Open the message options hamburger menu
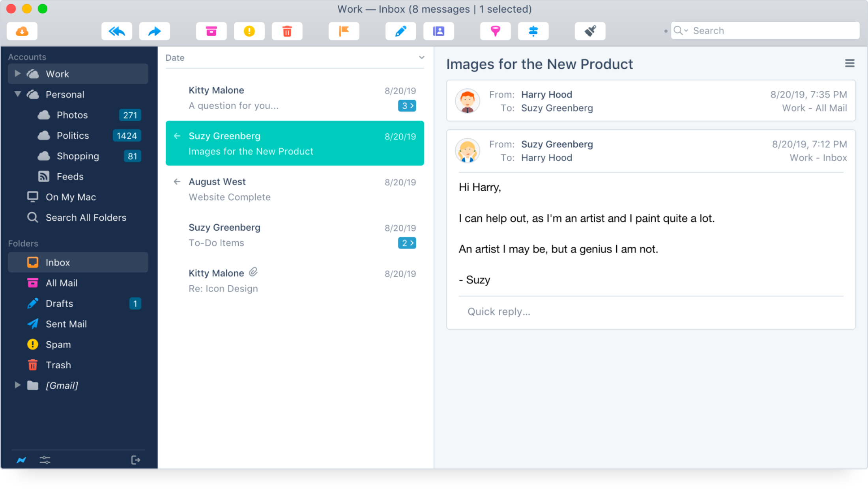Image resolution: width=868 pixels, height=489 pixels. click(x=849, y=62)
